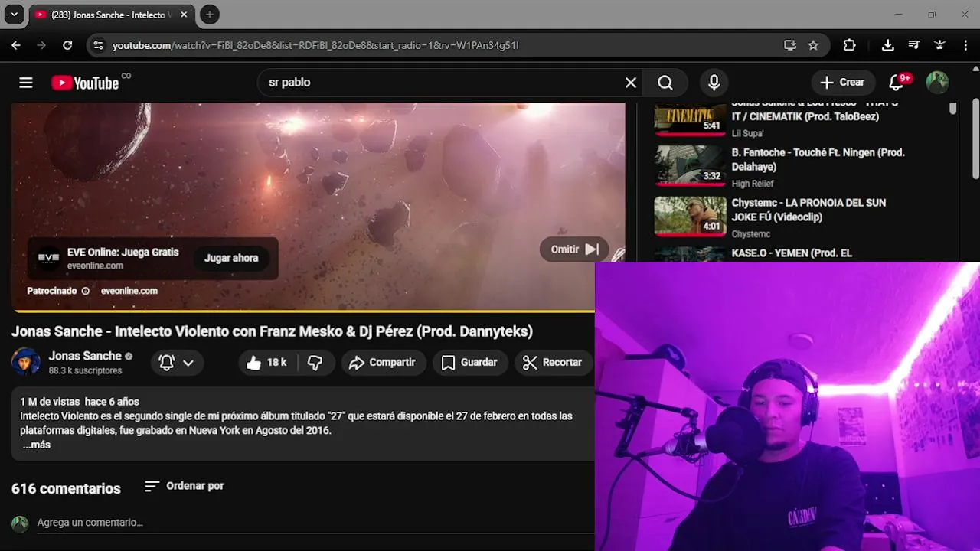Dislike the video
980x551 pixels.
click(315, 363)
